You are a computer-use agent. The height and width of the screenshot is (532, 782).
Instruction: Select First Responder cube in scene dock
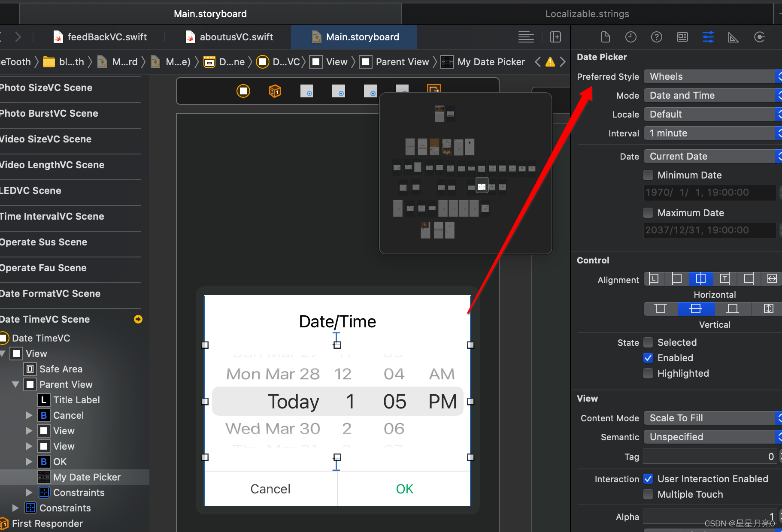pos(275,91)
